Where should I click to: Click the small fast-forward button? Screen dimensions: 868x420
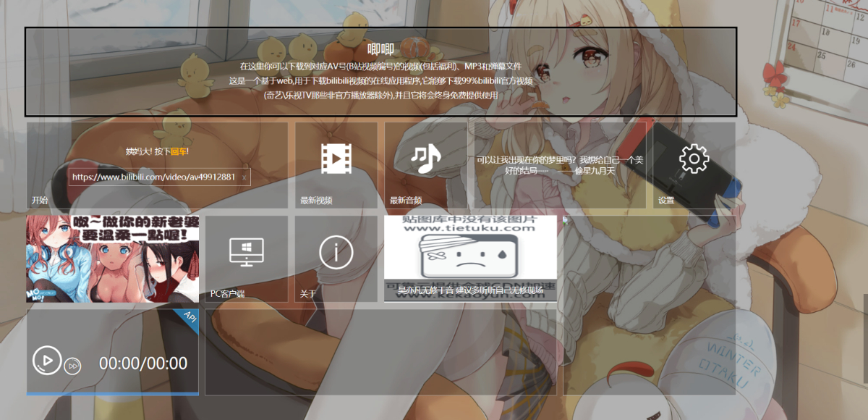pos(72,366)
